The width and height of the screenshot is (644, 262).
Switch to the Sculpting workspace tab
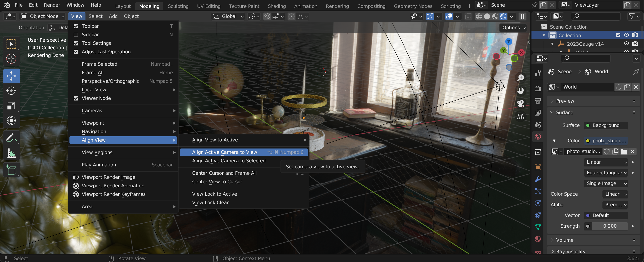pos(178,6)
